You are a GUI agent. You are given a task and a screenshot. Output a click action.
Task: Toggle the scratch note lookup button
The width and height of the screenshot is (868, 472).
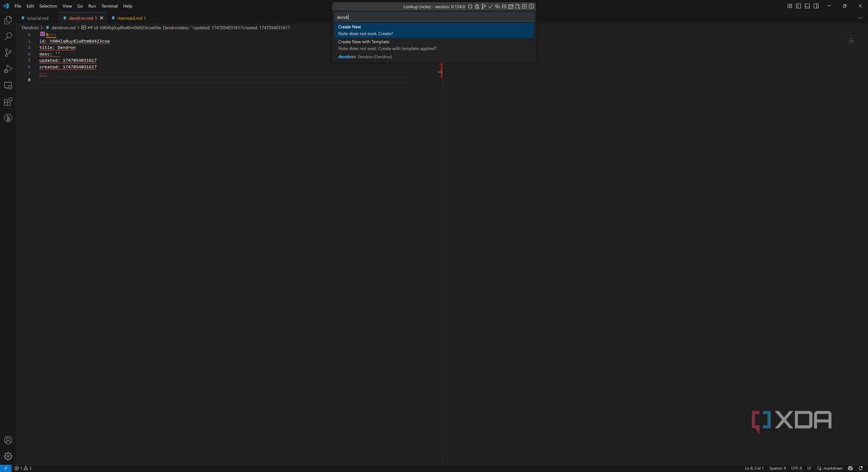[x=518, y=6]
